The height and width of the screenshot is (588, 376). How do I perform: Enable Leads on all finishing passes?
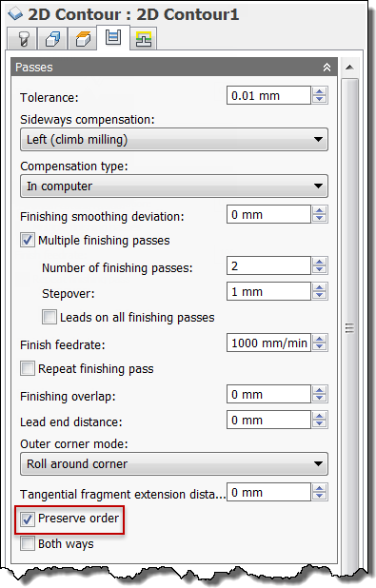(49, 317)
